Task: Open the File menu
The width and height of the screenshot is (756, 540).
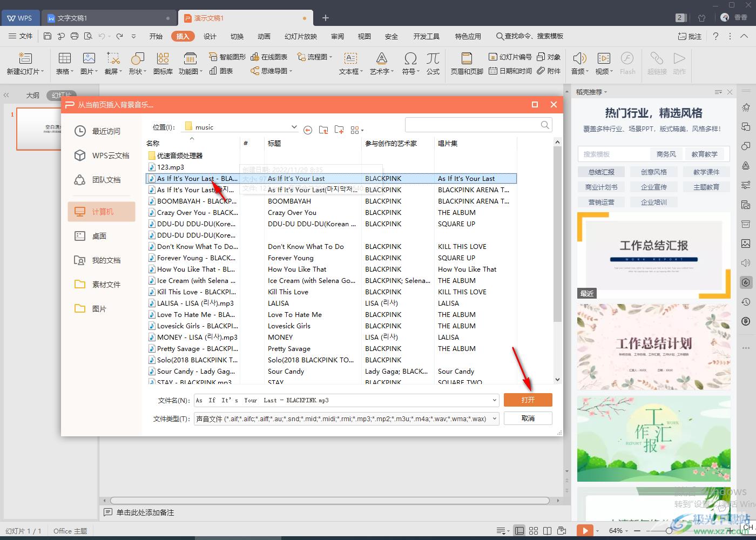Action: coord(21,36)
